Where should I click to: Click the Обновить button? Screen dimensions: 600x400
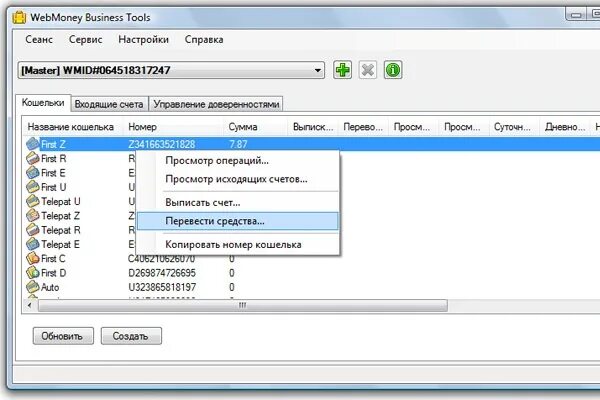(x=63, y=336)
